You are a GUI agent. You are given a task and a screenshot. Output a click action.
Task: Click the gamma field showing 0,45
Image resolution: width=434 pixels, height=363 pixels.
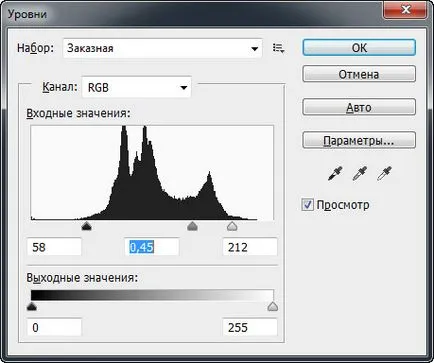pos(152,247)
